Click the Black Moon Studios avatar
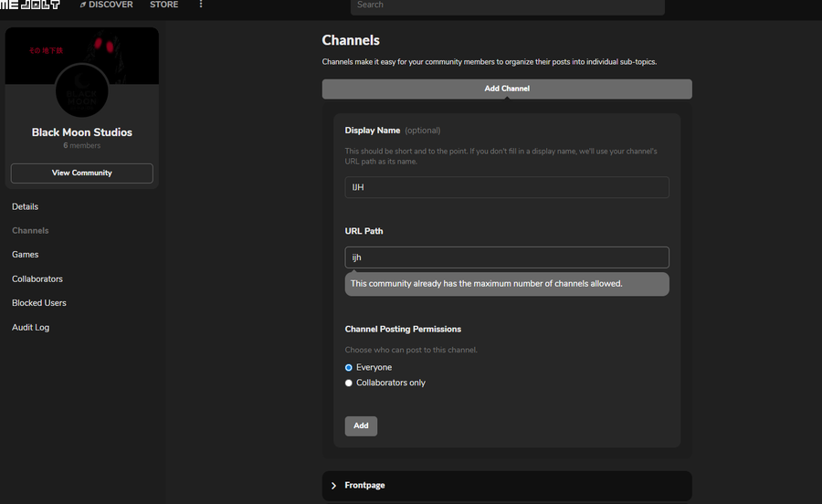The width and height of the screenshot is (822, 504). [82, 91]
